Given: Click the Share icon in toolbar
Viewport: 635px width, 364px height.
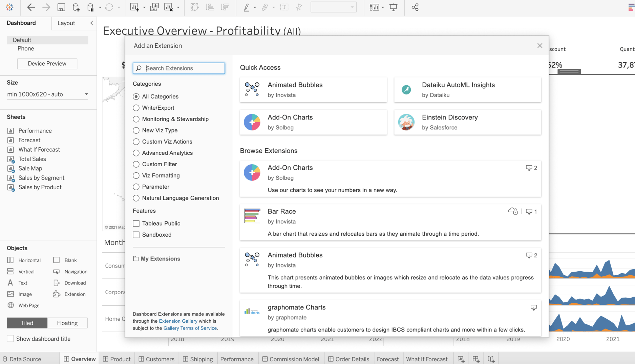Looking at the screenshot, I should tap(415, 7).
